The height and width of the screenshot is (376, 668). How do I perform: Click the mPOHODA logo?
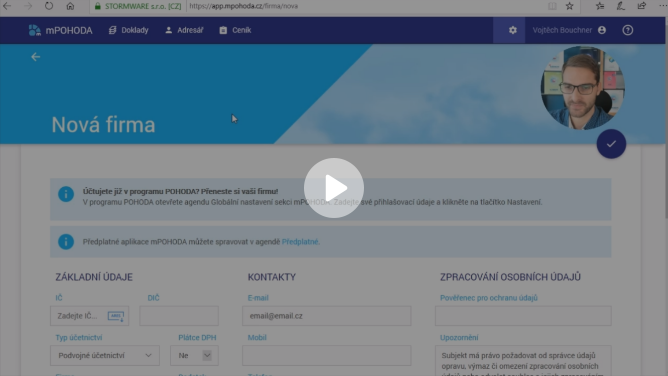click(60, 30)
